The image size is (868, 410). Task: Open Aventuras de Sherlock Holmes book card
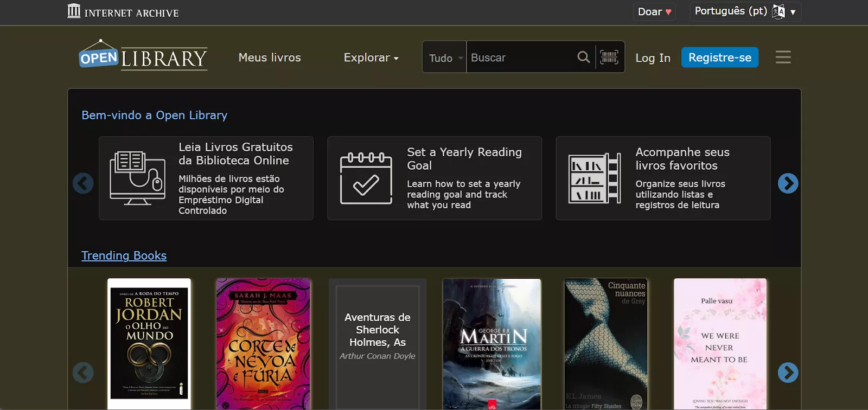(378, 344)
